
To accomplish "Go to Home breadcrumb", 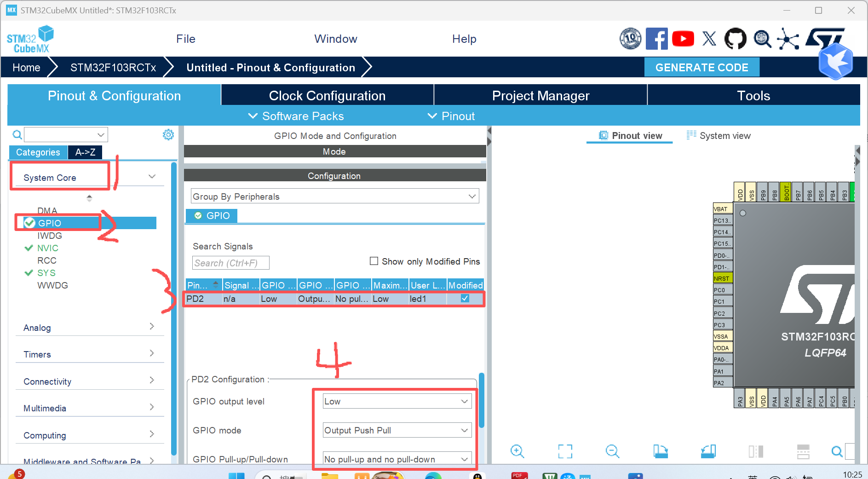I will click(x=26, y=67).
